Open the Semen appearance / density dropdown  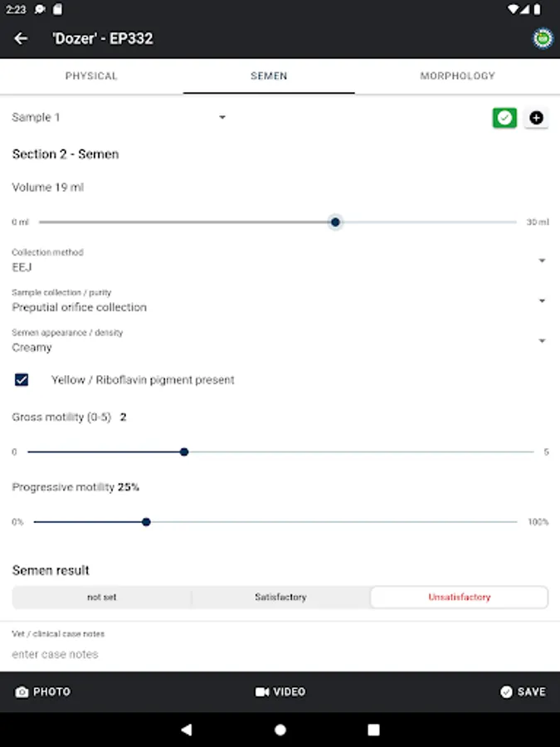542,340
